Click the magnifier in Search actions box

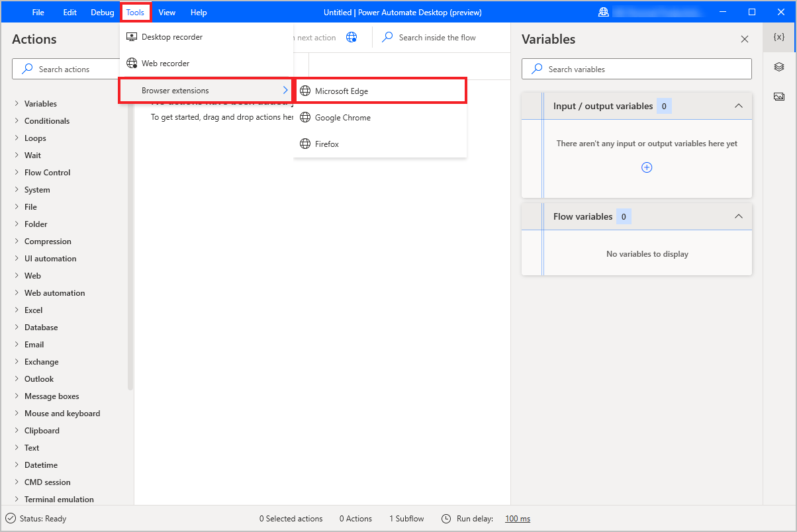click(x=26, y=69)
